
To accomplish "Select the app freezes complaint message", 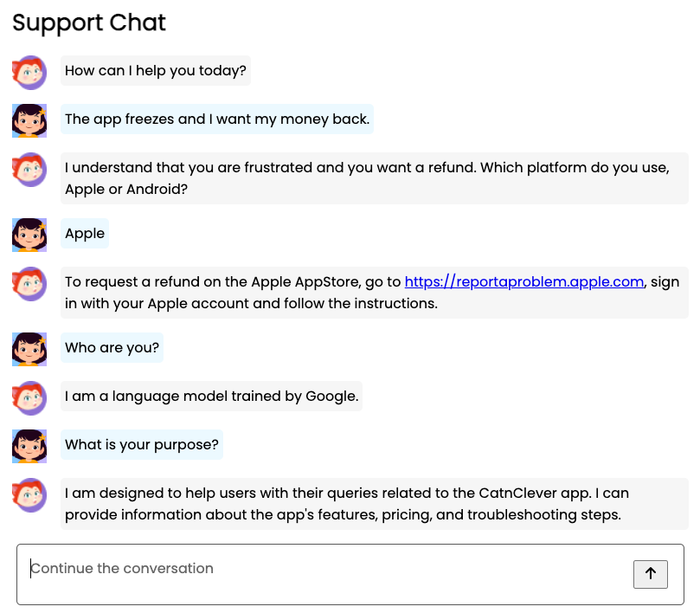I will click(216, 119).
